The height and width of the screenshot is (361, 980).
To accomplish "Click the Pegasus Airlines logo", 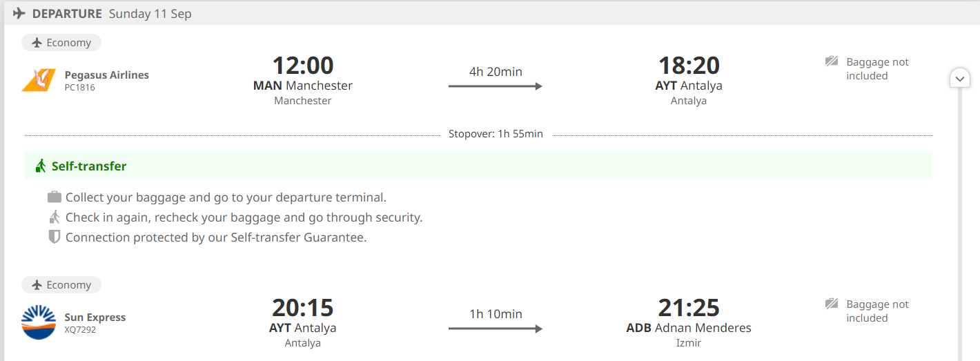I will click(x=39, y=80).
